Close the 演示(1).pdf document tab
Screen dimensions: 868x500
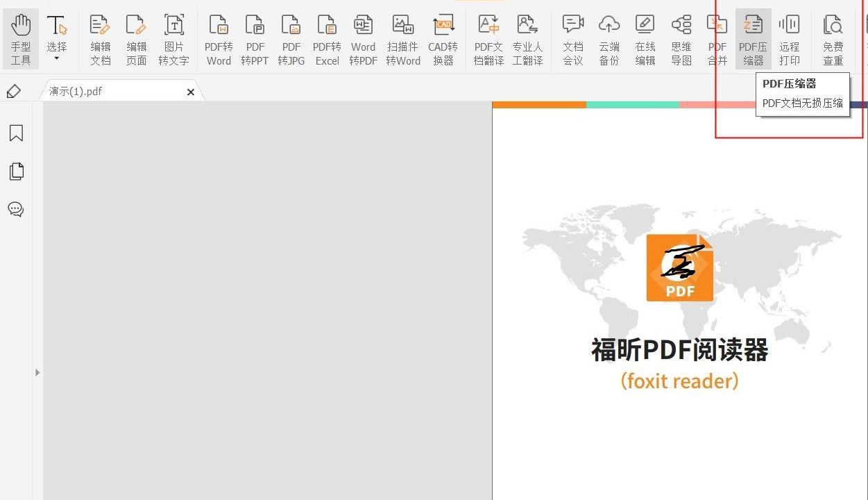pyautogui.click(x=190, y=92)
